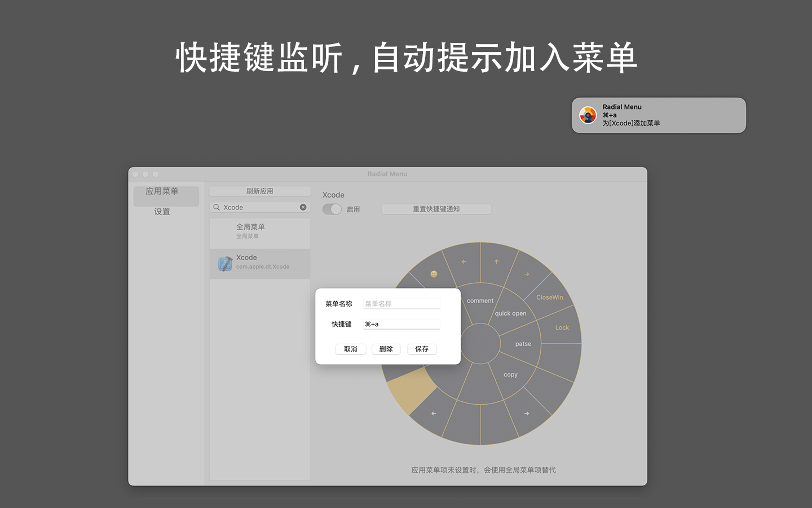Click the smiley face segment on the radial wheel
This screenshot has height=508, width=812.
click(x=434, y=274)
